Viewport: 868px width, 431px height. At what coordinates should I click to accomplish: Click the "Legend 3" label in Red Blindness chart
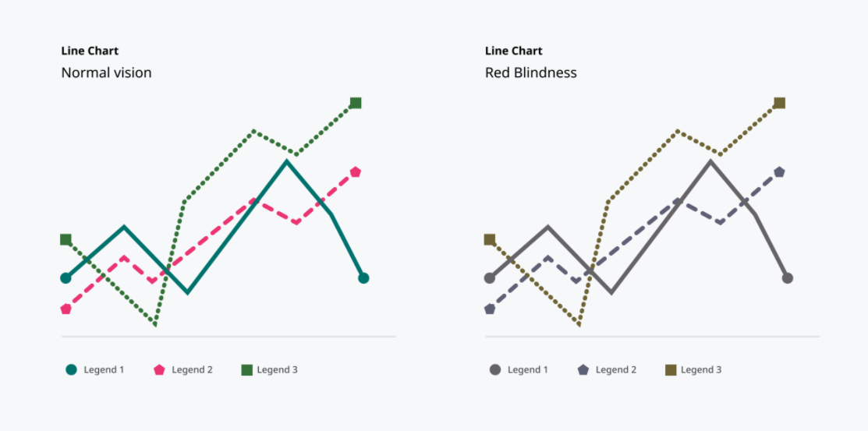point(701,369)
